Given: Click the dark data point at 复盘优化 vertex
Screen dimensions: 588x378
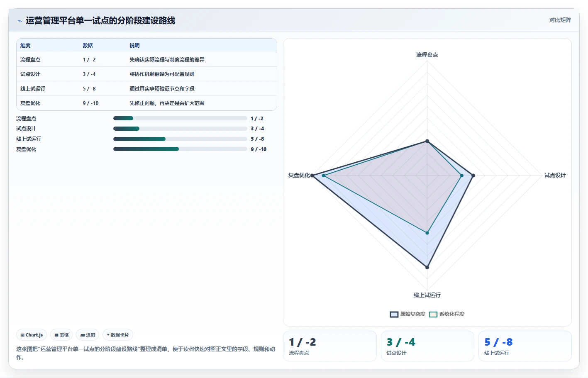Looking at the screenshot, I should (312, 176).
